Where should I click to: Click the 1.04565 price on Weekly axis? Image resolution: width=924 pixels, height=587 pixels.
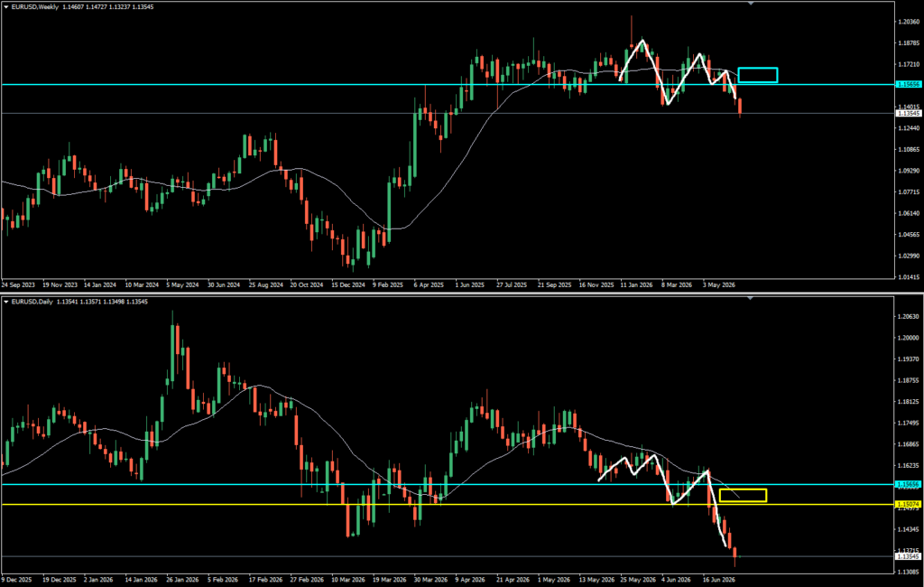[x=909, y=234]
